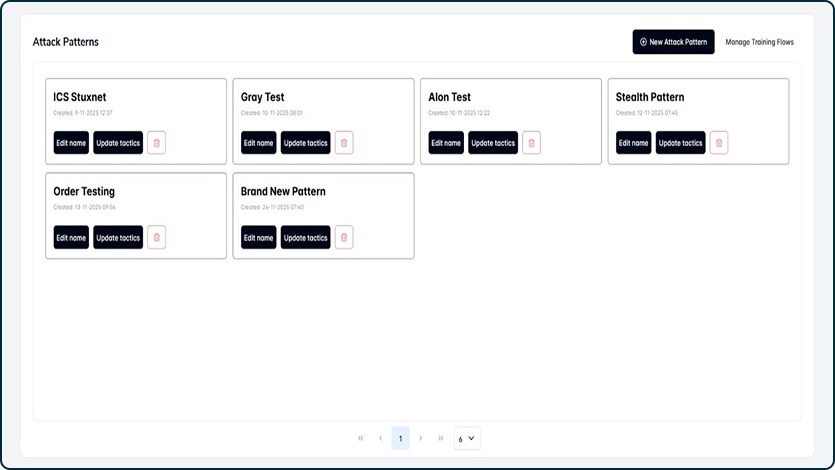Click the created date under Order Testing
The height and width of the screenshot is (470, 835).
pos(84,207)
